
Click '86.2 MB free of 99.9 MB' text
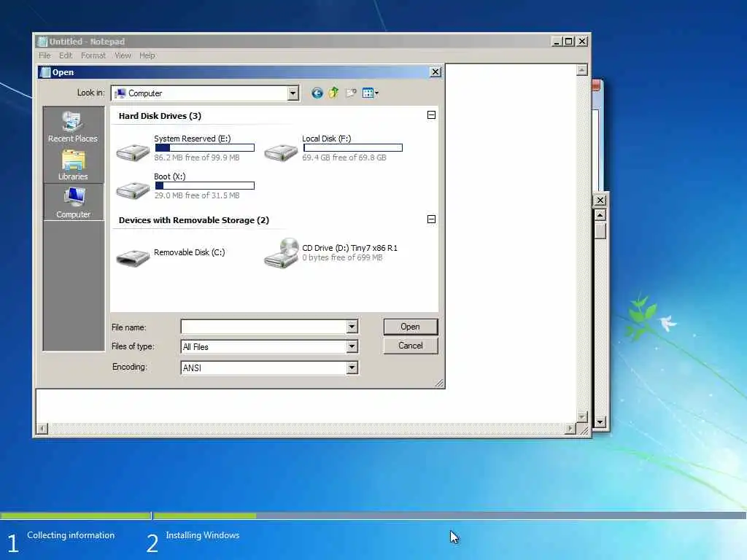[197, 157]
